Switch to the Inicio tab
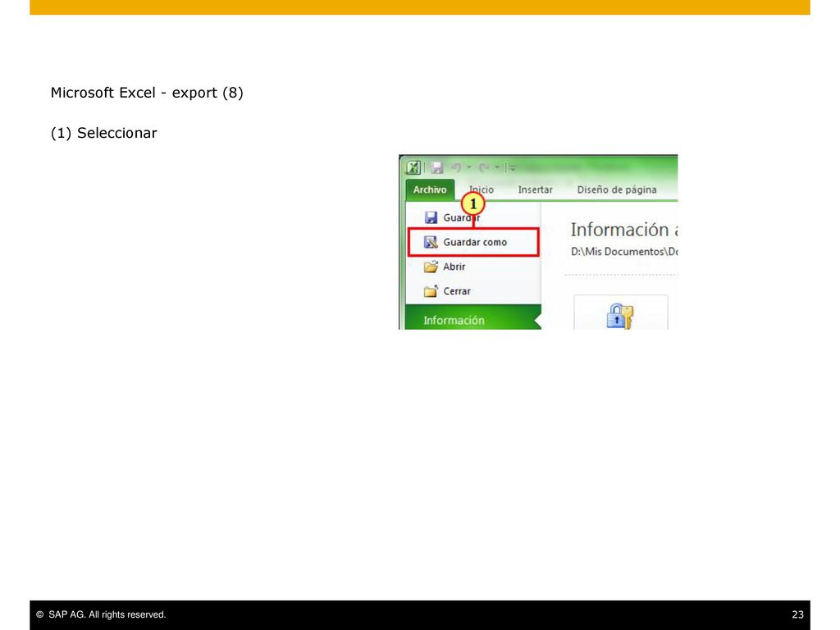 tap(482, 189)
